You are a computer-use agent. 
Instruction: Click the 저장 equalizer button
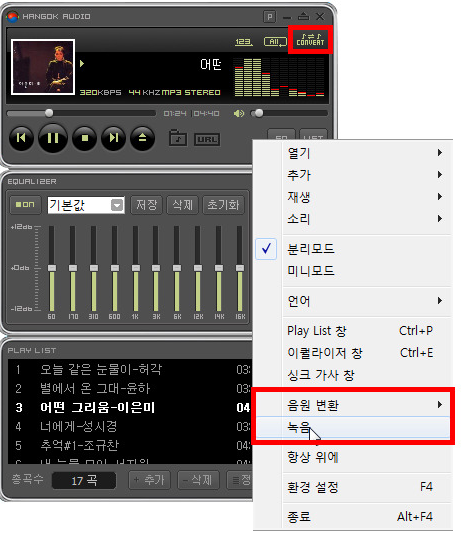tap(147, 205)
